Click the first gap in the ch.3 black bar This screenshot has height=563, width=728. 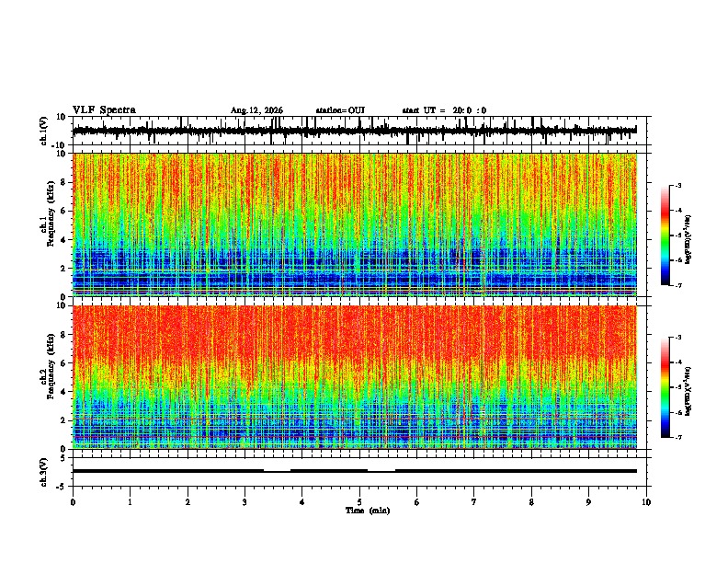click(278, 471)
